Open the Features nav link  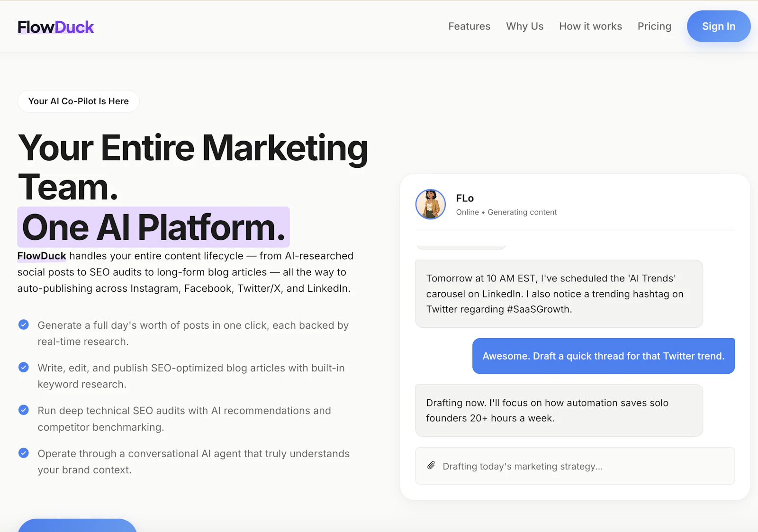[469, 26]
